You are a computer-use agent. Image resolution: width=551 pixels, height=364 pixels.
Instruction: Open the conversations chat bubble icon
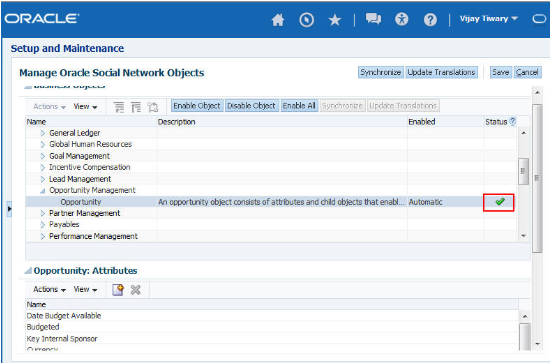(x=373, y=19)
